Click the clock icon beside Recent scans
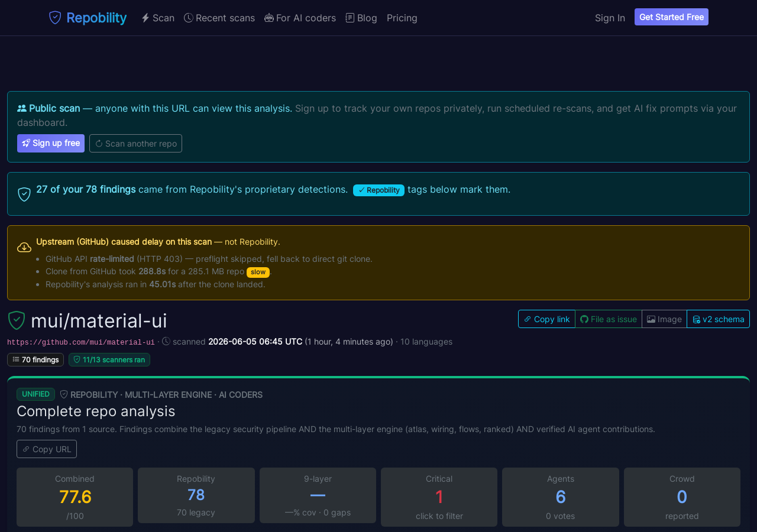 pos(189,18)
